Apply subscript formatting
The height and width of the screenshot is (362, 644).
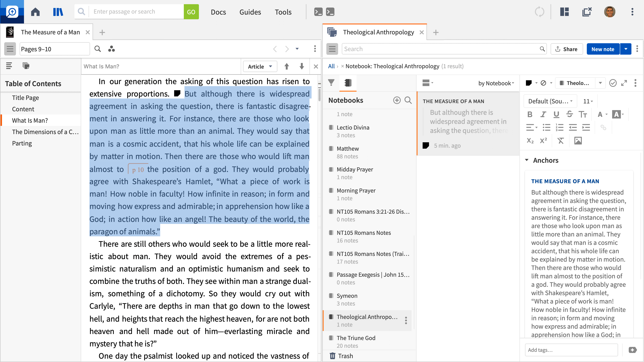530,141
